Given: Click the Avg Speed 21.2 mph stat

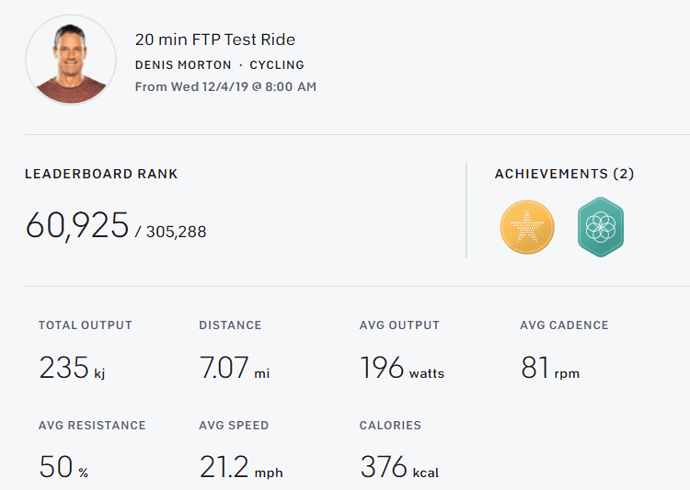Looking at the screenshot, I should point(240,466).
